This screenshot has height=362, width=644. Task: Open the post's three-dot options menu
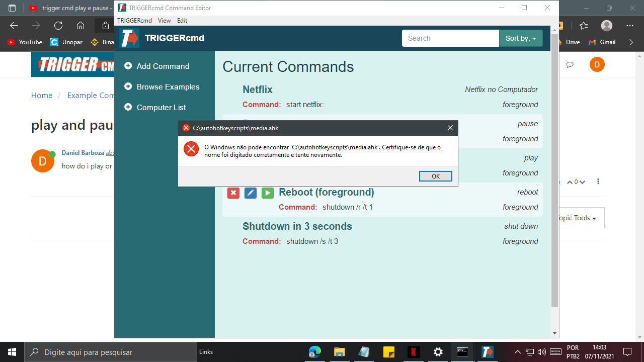tap(598, 182)
